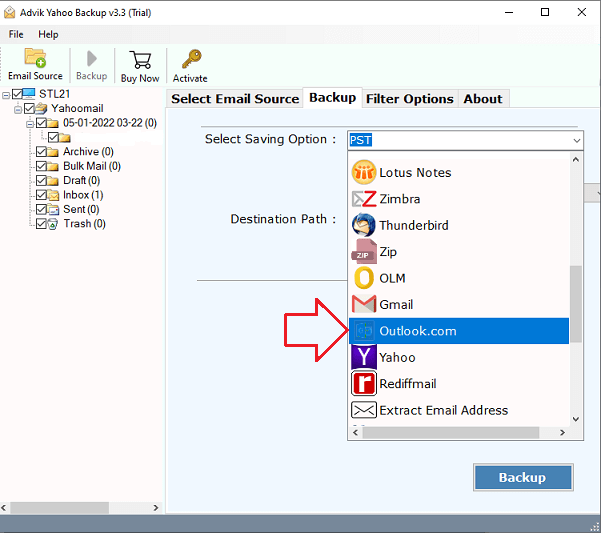Pick the purple Yahoo Y icon
The image size is (601, 533).
pos(363,357)
